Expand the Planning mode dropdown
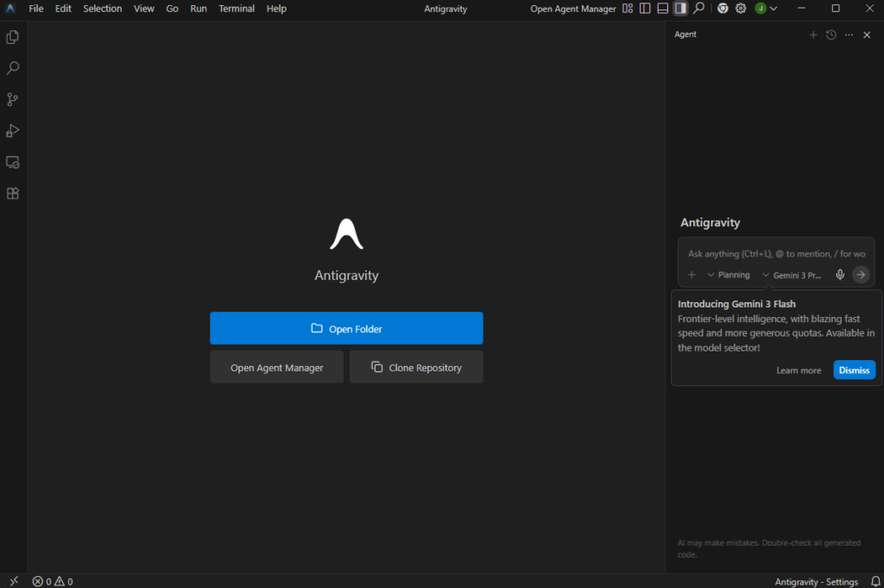Viewport: 884px width, 588px height. (728, 275)
